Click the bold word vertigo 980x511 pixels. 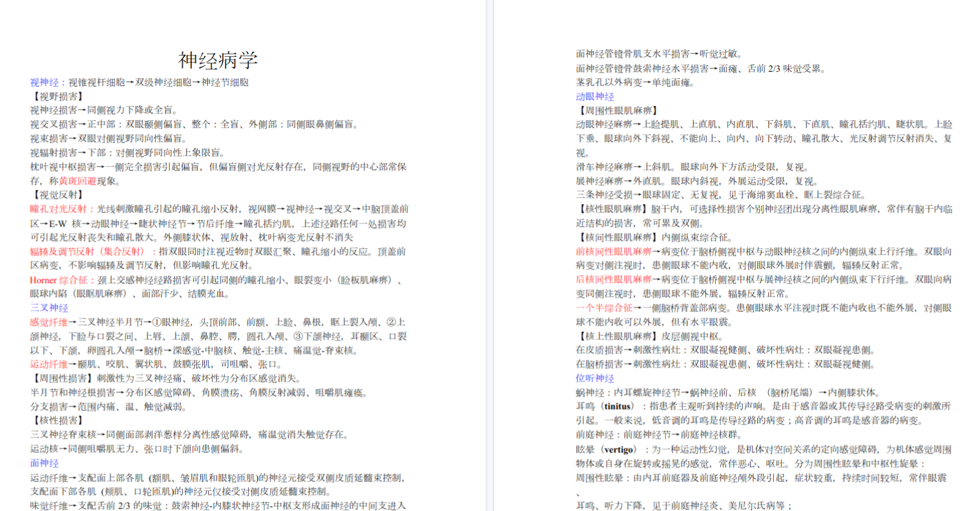[619, 450]
